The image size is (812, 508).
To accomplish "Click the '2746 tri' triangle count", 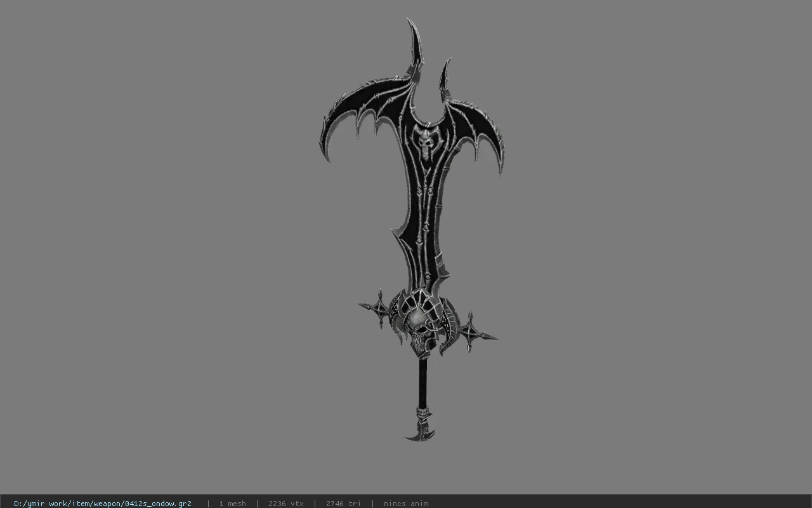I will [x=343, y=504].
